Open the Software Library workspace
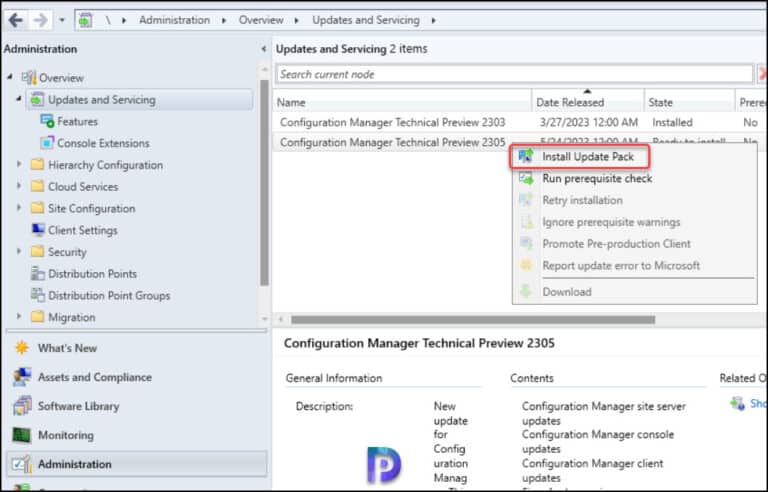768x492 pixels. coord(78,406)
